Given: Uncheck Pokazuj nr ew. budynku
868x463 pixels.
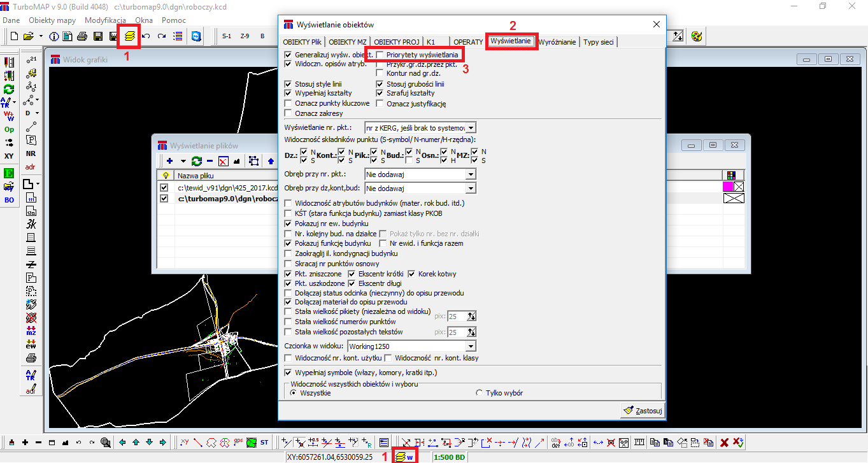Looking at the screenshot, I should [288, 224].
